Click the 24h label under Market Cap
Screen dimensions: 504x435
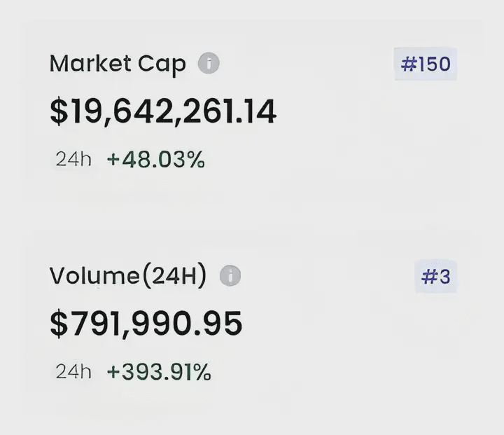coord(73,160)
